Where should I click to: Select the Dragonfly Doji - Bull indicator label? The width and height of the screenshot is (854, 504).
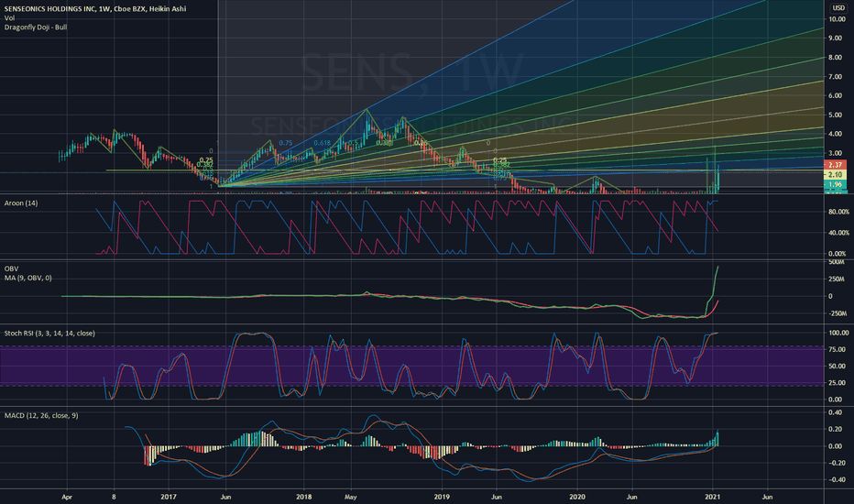(36, 27)
